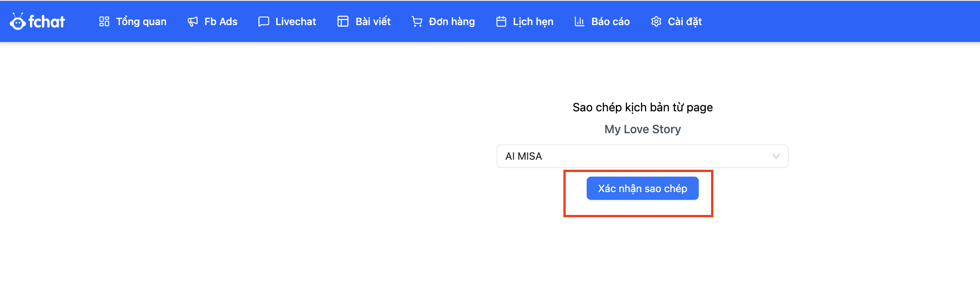Click the Tổng quan dashboard grid icon
The height and width of the screenshot is (303, 980).
tap(104, 21)
